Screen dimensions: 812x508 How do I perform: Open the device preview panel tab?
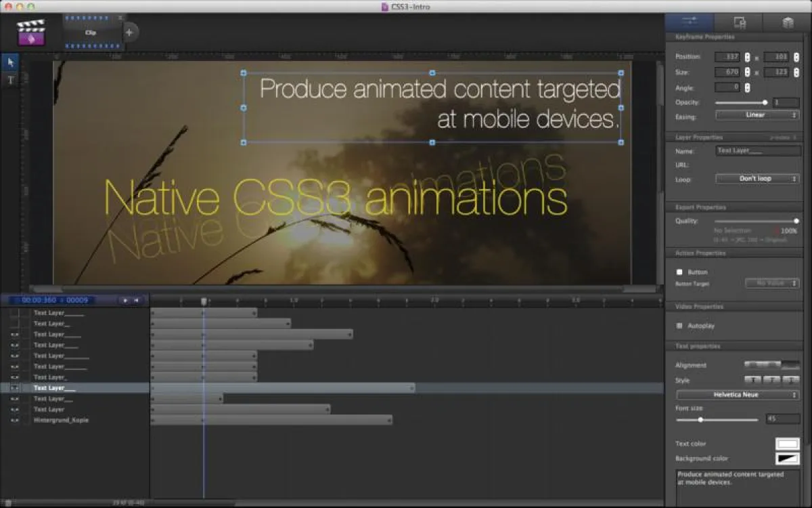(x=739, y=22)
